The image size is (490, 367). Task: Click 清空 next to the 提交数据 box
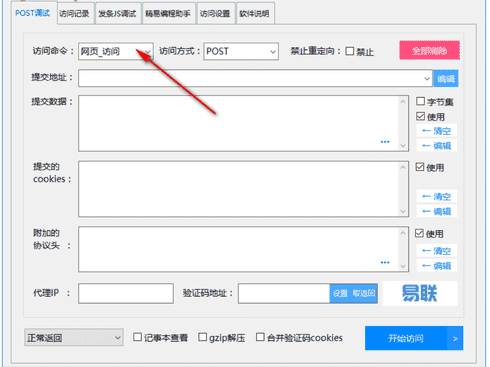click(x=437, y=131)
